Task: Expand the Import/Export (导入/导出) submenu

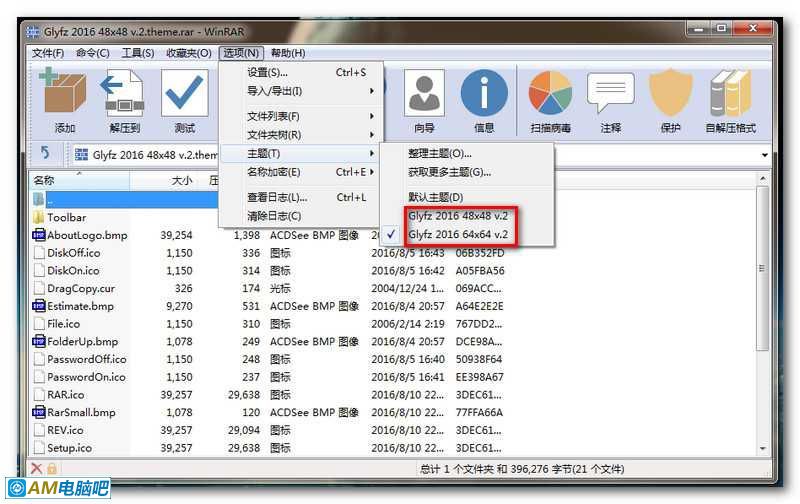Action: pos(299,91)
